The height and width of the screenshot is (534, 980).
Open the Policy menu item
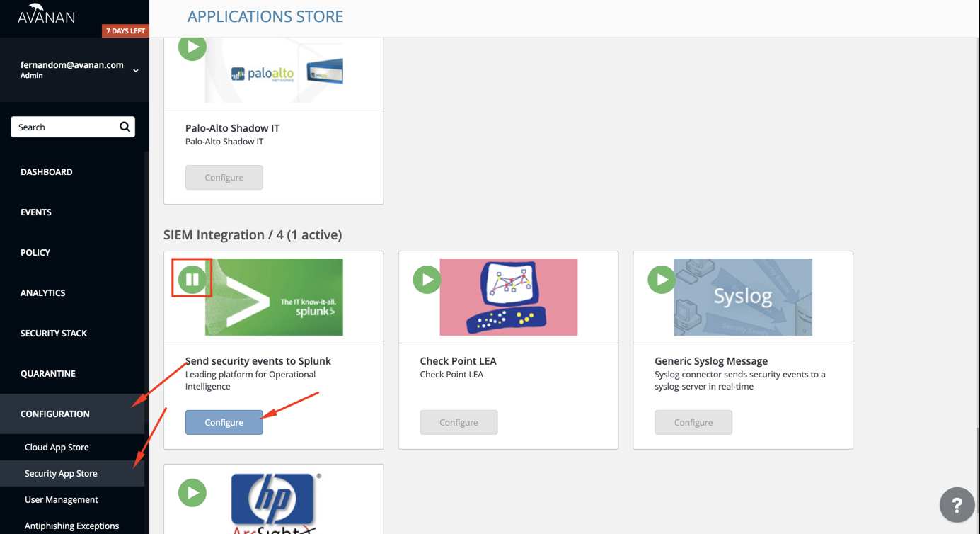[35, 252]
